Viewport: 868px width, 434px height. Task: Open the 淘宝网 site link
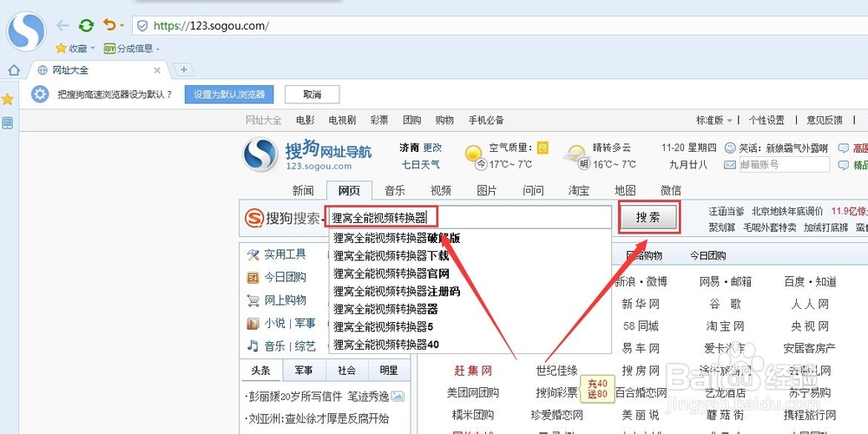click(x=725, y=326)
